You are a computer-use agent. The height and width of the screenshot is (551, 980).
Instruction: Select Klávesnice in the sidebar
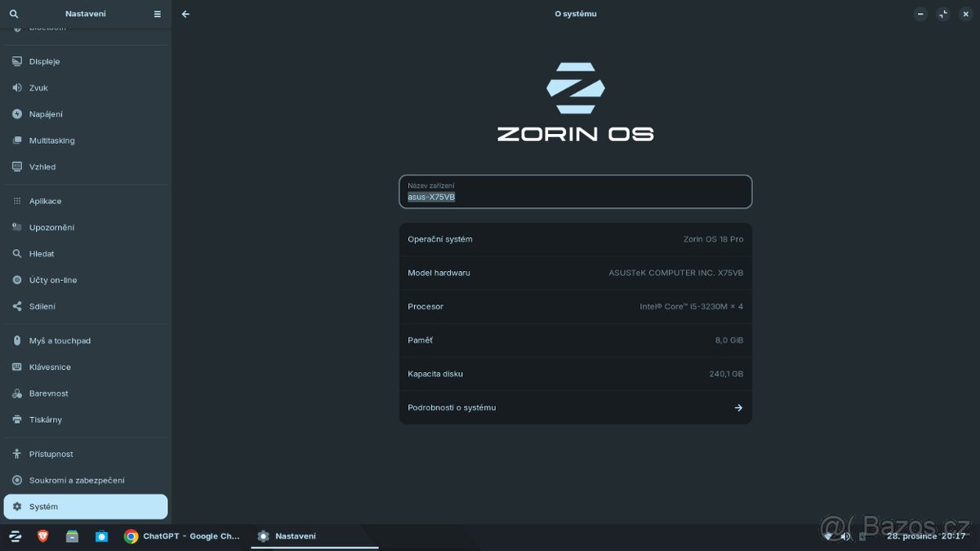coord(86,367)
